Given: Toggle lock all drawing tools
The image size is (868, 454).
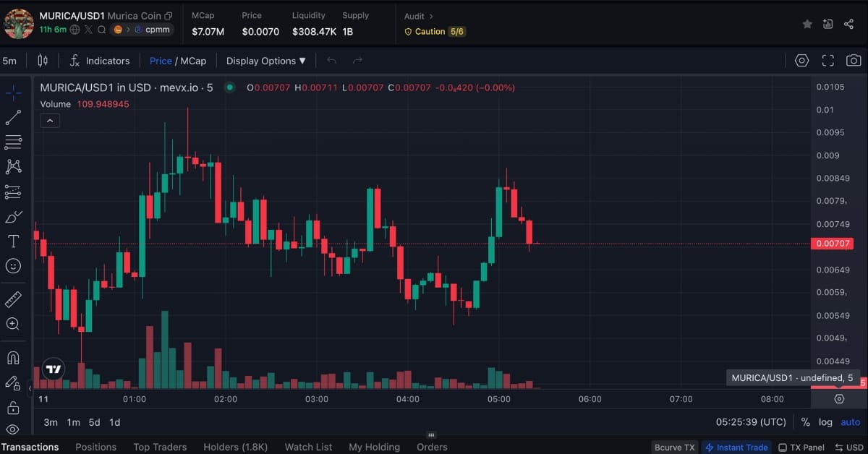Looking at the screenshot, I should tap(13, 408).
